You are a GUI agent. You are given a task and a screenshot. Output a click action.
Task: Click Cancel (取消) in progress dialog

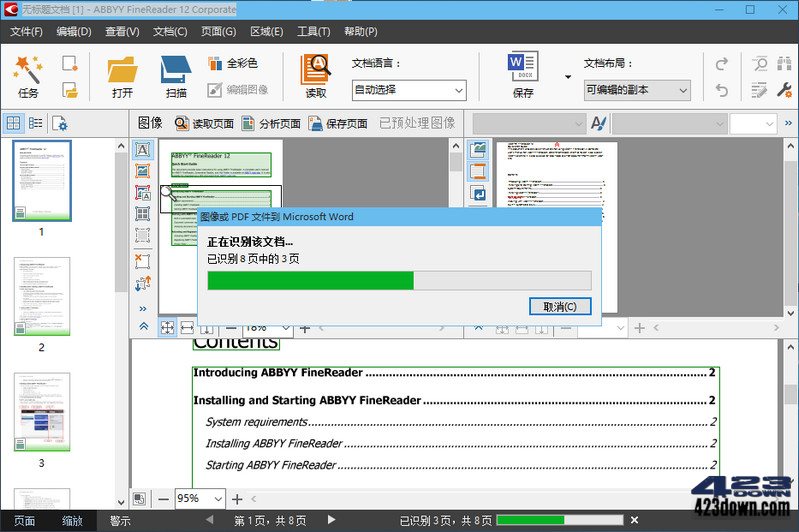[x=559, y=306]
